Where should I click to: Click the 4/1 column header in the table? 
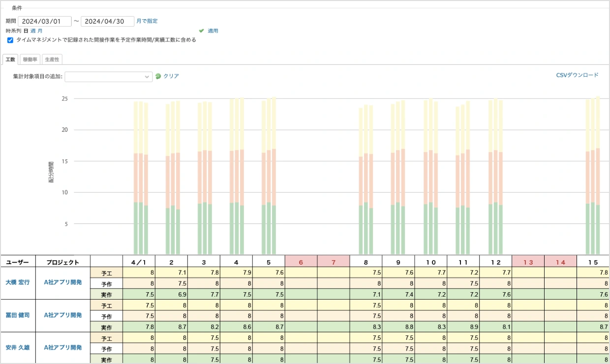139,262
